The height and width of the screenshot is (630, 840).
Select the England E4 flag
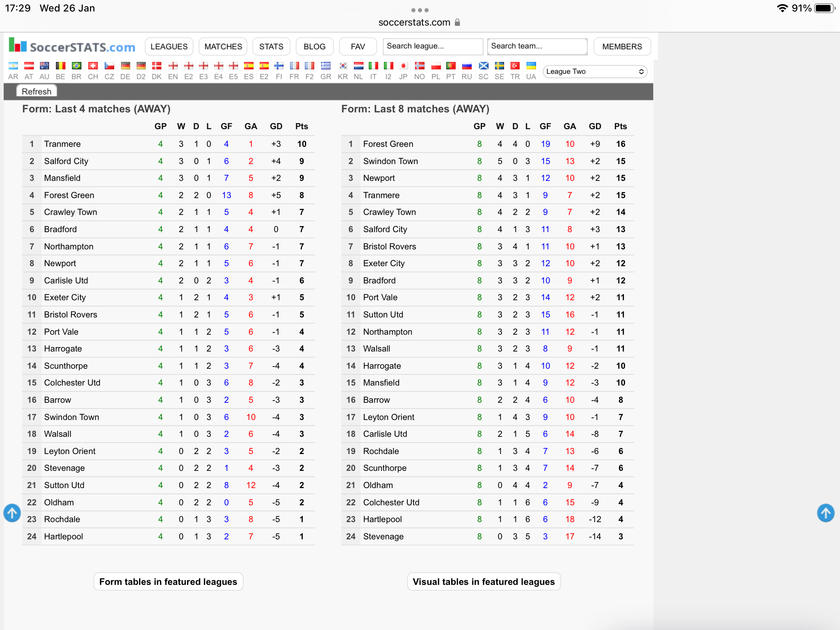pyautogui.click(x=219, y=66)
